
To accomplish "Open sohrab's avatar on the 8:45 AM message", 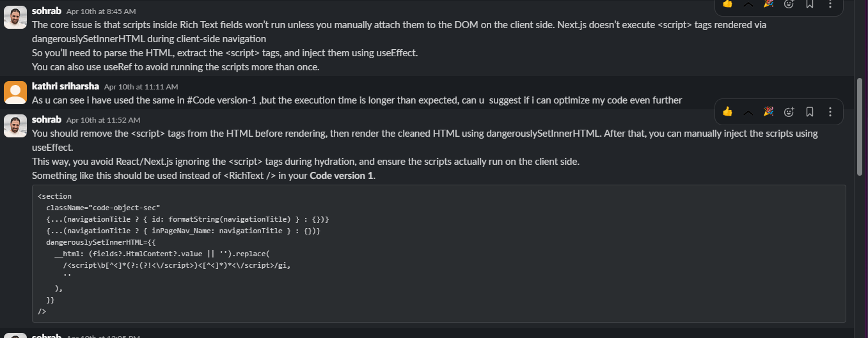I will pyautogui.click(x=15, y=18).
